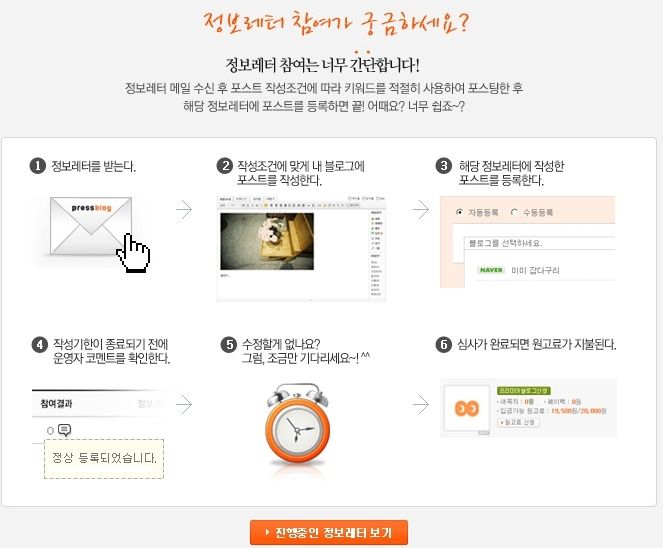Open the 참여결과 tab
Image resolution: width=663 pixels, height=548 pixels.
pyautogui.click(x=56, y=403)
